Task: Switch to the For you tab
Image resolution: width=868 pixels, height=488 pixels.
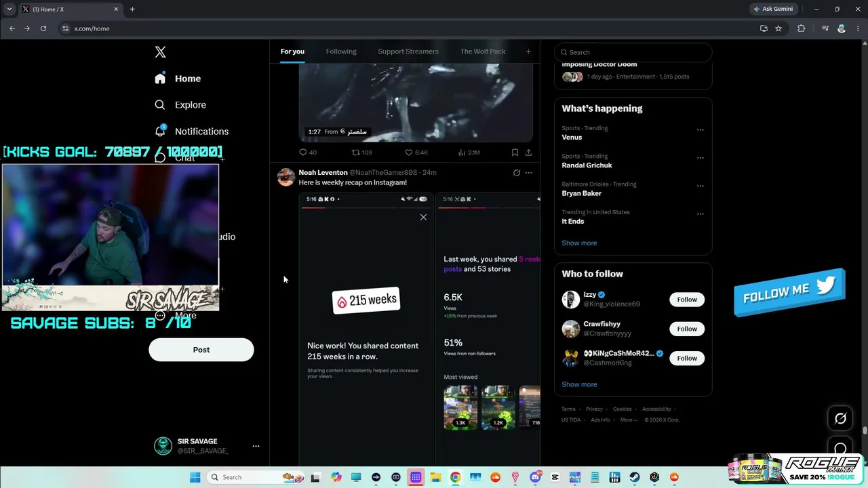Action: (x=292, y=52)
